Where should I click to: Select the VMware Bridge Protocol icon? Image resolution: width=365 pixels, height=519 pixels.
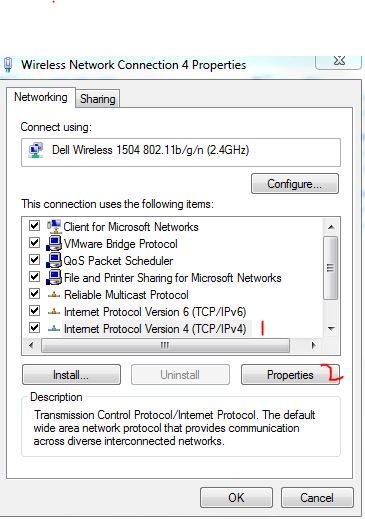tap(54, 243)
